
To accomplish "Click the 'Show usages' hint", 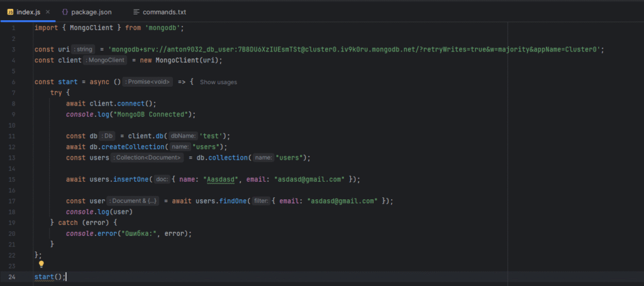I will click(218, 82).
